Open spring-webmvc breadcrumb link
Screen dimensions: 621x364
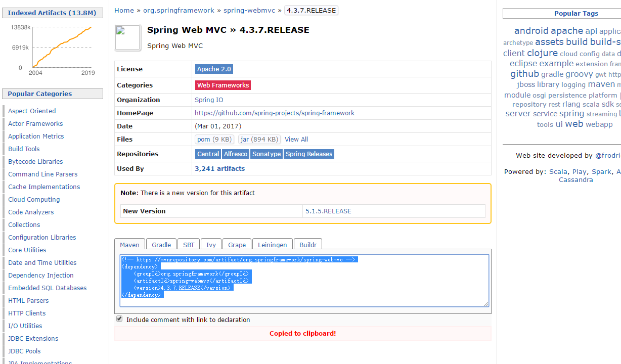(x=249, y=10)
